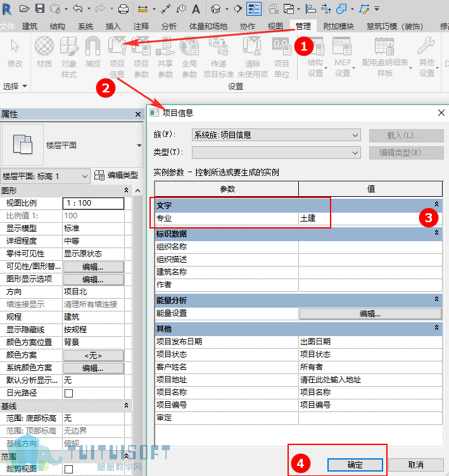Click the 取消 button in dialog
Screen dimensions: 449x476
[415, 465]
